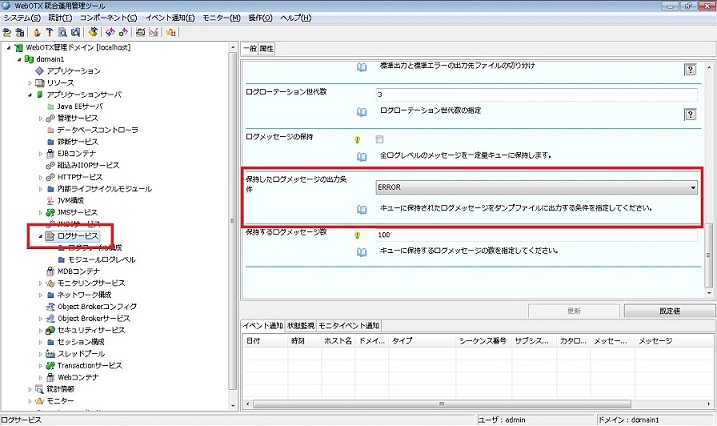Click the 統計情報 magnifier icon in tree
The height and width of the screenshot is (426, 717).
tap(40, 389)
